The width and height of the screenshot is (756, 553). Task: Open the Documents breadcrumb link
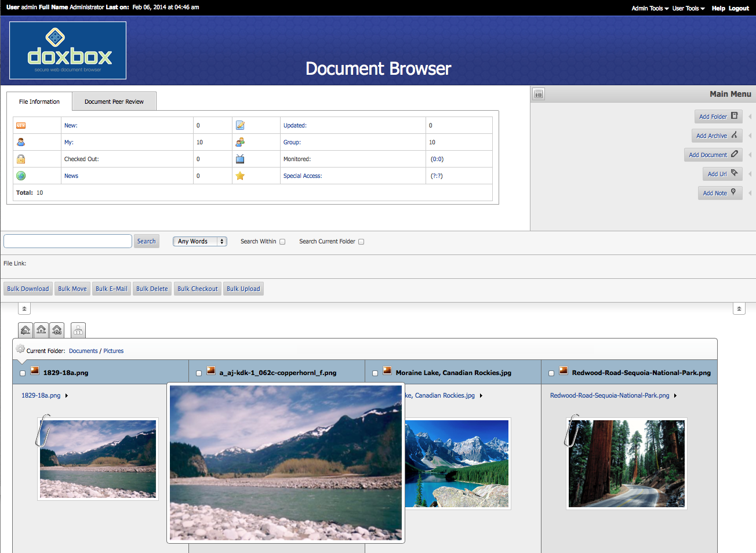[83, 351]
